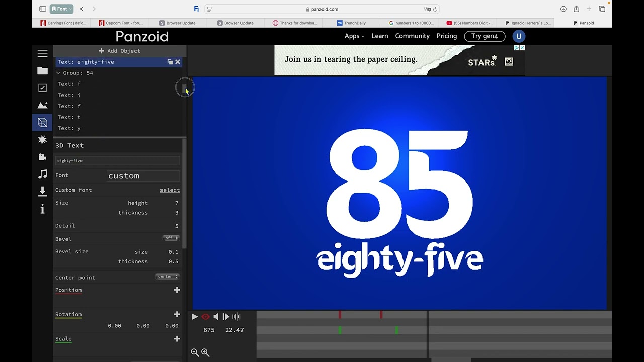
Task: Duplicate the eighty-five text object
Action: [x=170, y=62]
